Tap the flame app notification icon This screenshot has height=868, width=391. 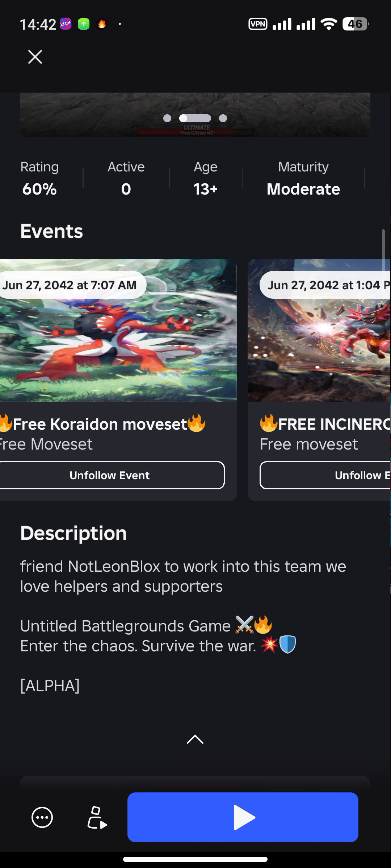[102, 24]
